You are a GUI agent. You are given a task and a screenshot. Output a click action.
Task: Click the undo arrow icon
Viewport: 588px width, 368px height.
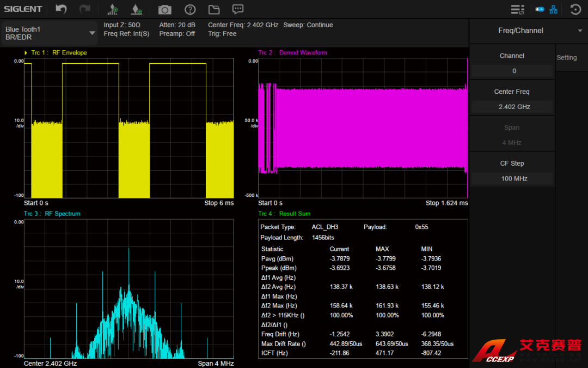coord(62,9)
